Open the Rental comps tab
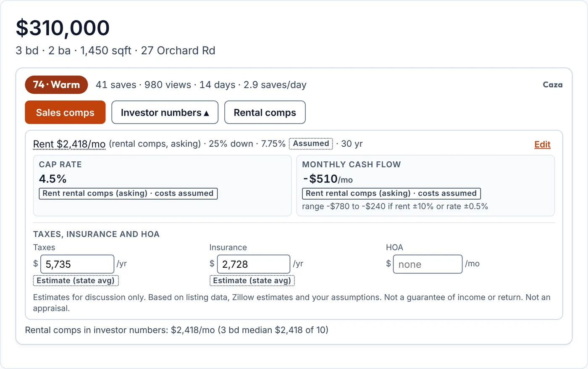588x369 pixels. pos(265,112)
